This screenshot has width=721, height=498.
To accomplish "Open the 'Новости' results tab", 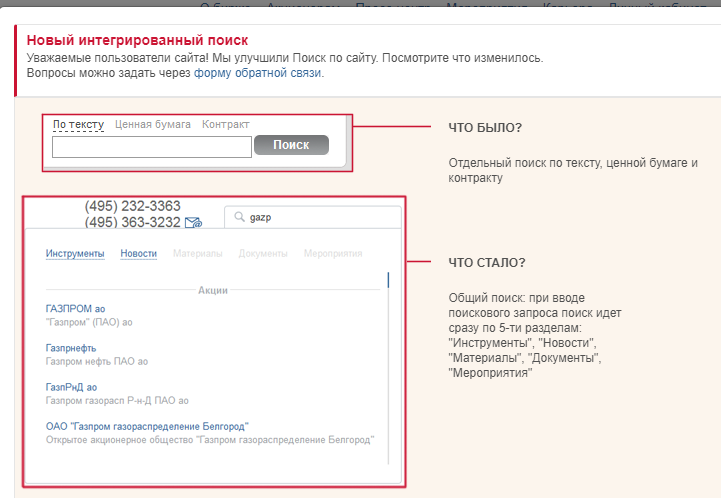I will coord(138,253).
